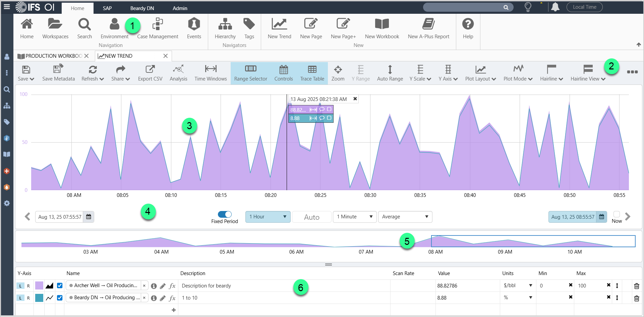Select the Admin ribbon tab
644x317 pixels.
(180, 8)
